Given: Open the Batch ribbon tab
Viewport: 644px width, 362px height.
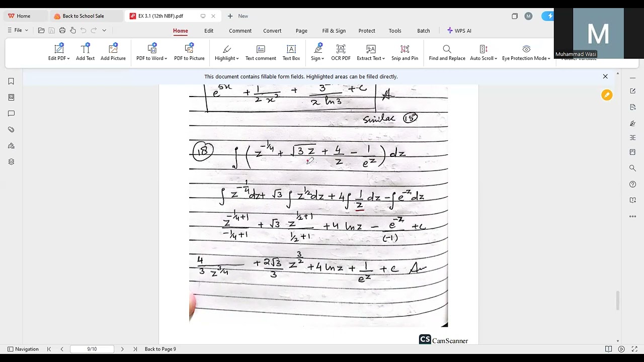Looking at the screenshot, I should 424,31.
